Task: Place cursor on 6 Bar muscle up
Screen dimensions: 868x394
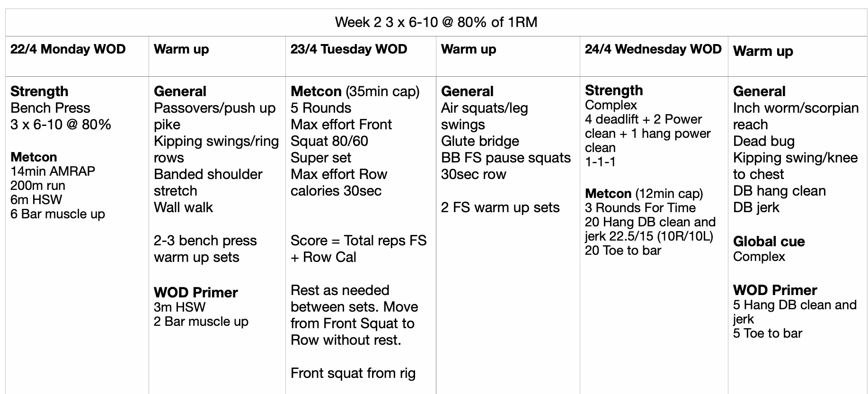Action: [x=58, y=214]
